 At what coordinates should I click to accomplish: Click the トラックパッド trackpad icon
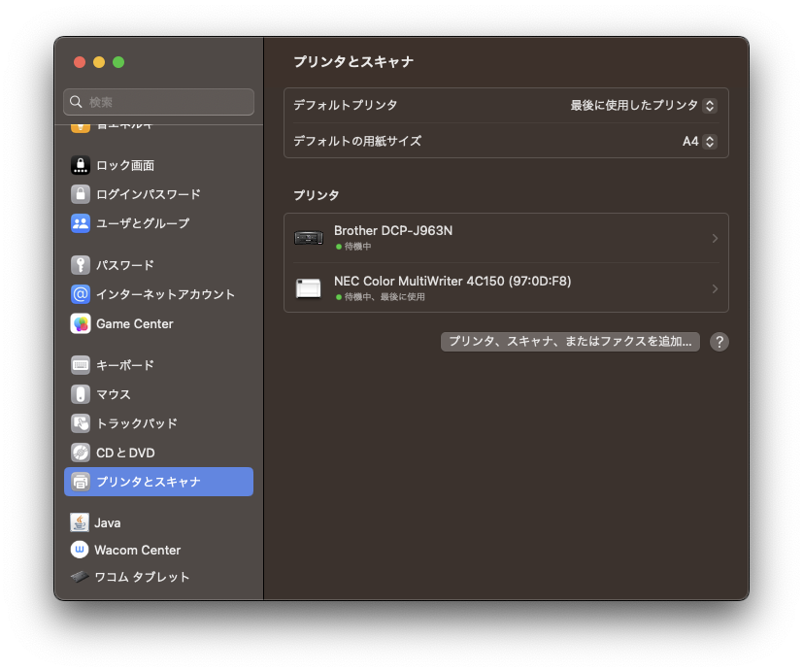(81, 423)
